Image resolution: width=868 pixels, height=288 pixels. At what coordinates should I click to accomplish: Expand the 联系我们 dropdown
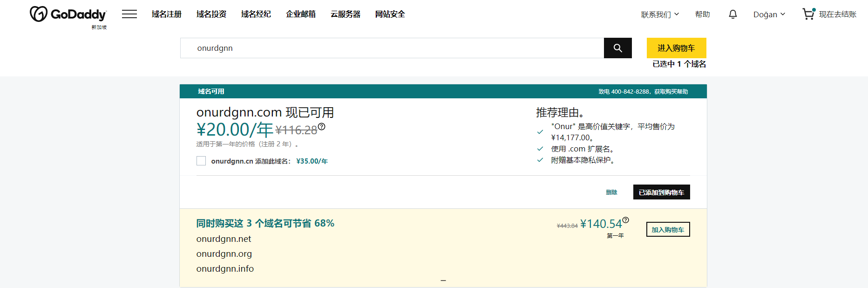pos(660,14)
